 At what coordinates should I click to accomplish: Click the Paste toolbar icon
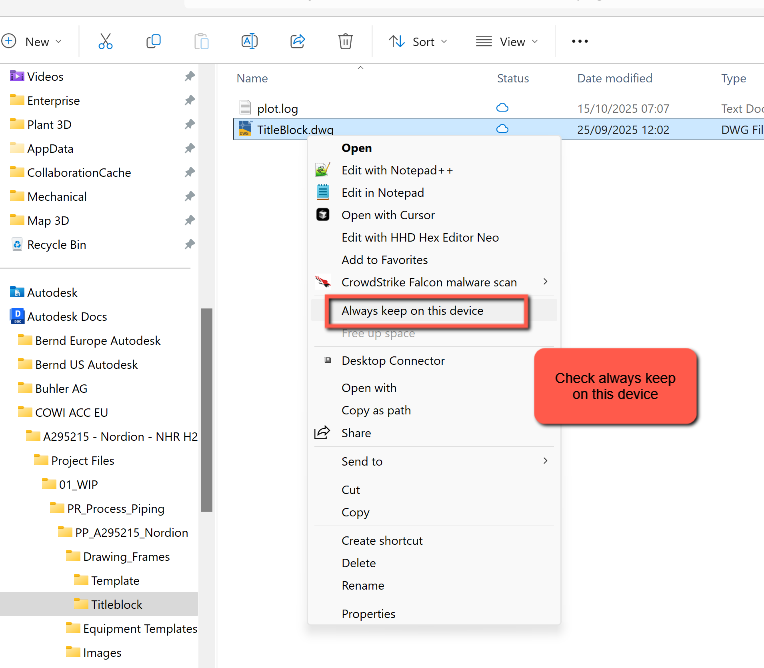pos(201,41)
